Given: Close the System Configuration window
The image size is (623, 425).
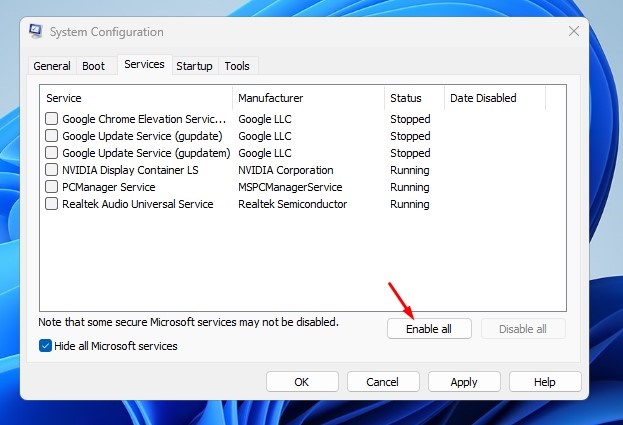Looking at the screenshot, I should [573, 31].
